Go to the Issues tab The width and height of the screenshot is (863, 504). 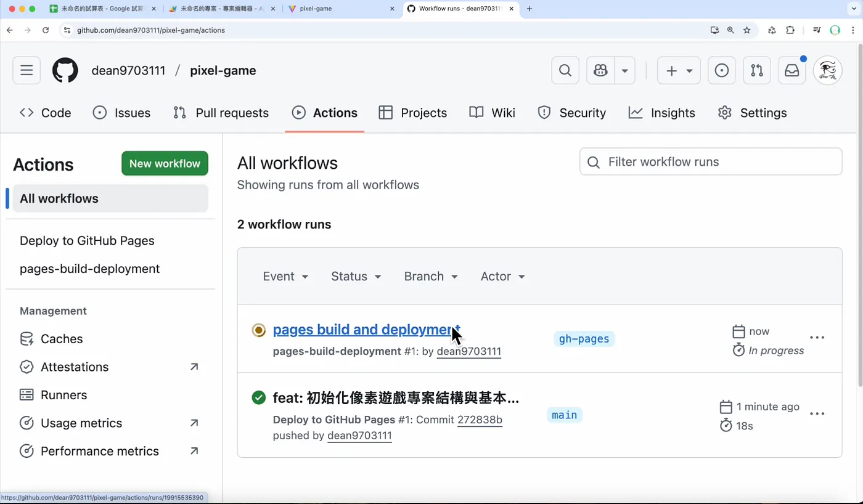(121, 113)
